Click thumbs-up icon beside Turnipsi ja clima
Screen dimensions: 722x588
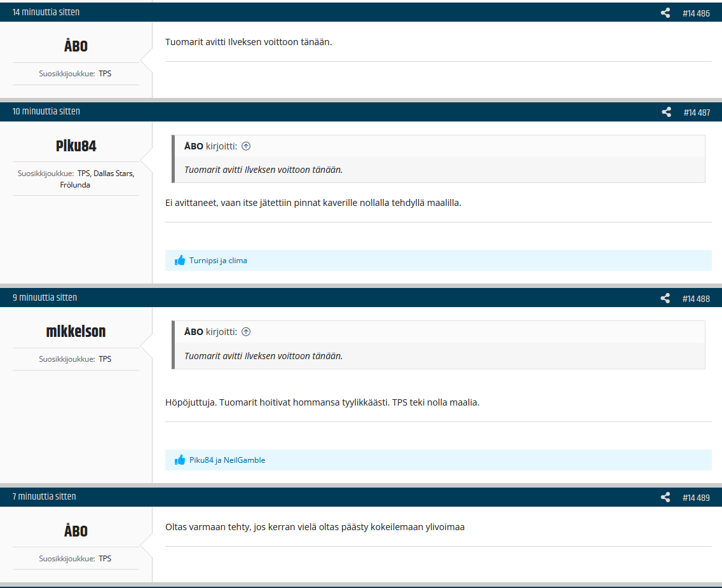pos(180,261)
